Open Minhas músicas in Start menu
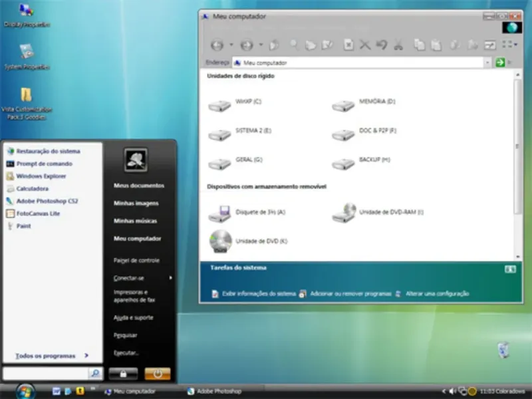This screenshot has width=532, height=399. pos(136,221)
